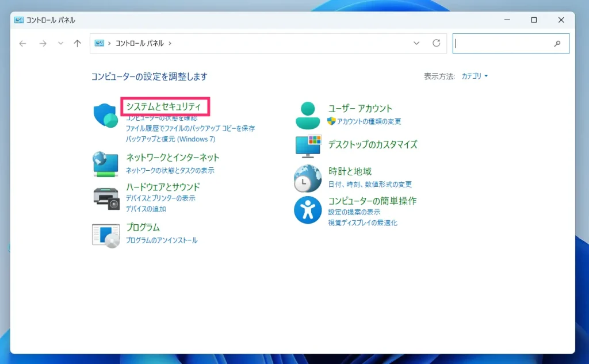This screenshot has height=364, width=589.
Task: Go up one level with up arrow
Action: (x=78, y=43)
